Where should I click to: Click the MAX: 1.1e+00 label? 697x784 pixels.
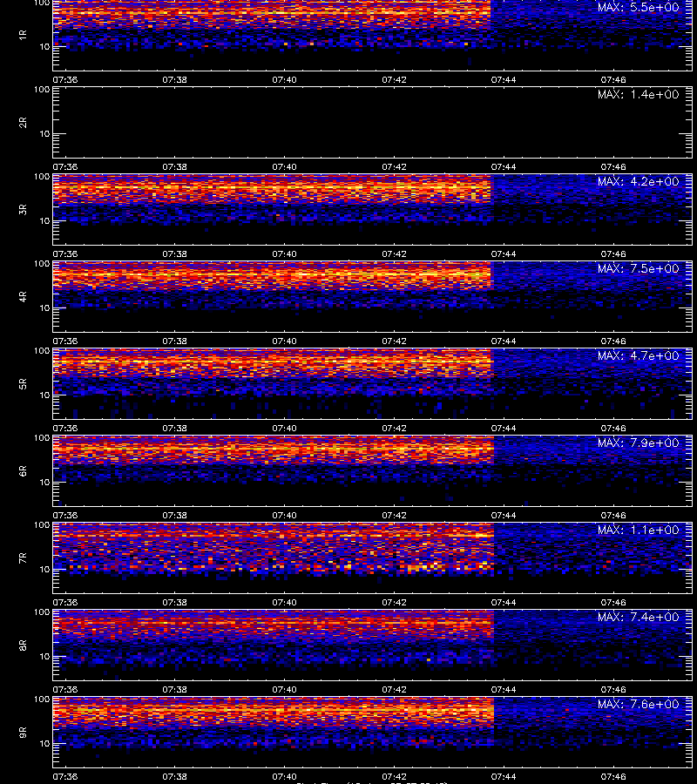(638, 530)
